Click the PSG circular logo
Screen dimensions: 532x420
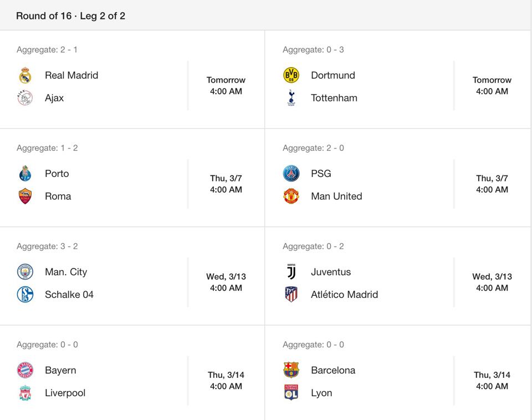291,174
